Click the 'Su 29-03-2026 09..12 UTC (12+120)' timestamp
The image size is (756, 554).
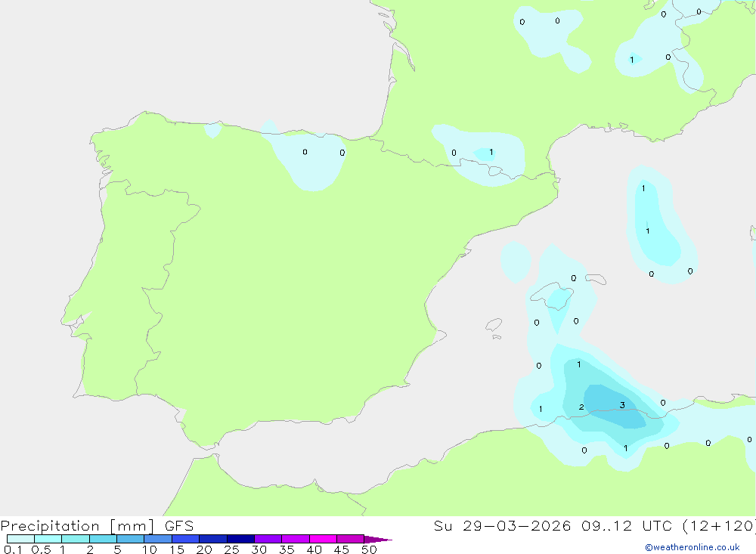(594, 526)
